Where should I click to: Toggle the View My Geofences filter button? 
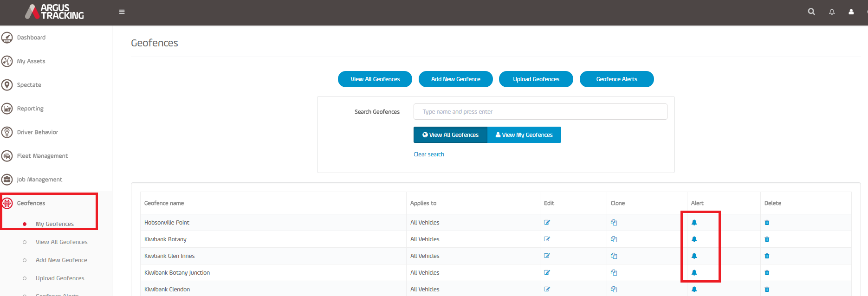(524, 135)
